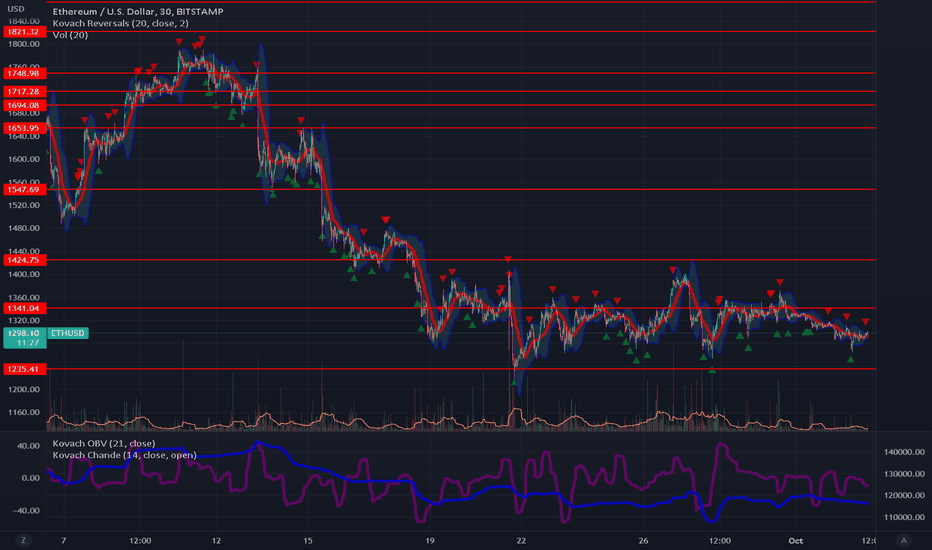932x550 pixels.
Task: Toggle the A auto-scale button
Action: [x=903, y=540]
